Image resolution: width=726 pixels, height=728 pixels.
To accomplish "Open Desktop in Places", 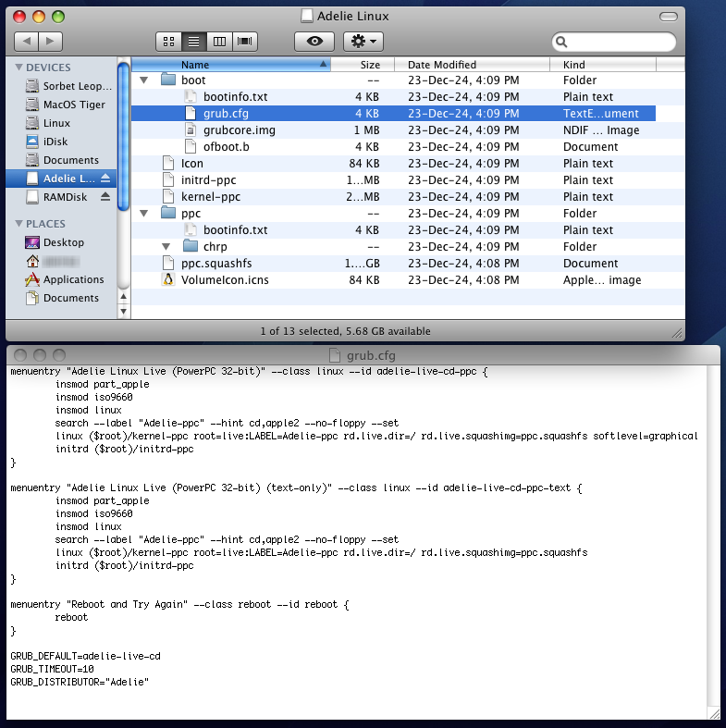I will (x=55, y=242).
